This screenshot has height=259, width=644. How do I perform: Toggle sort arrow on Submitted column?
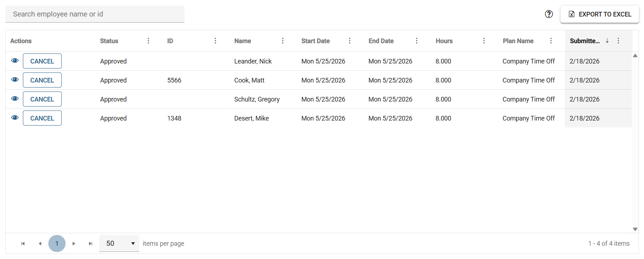pos(607,41)
